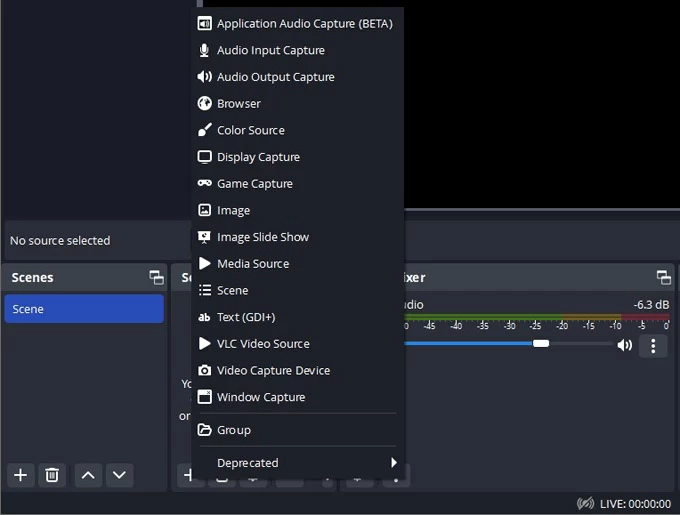
Task: Select Audio Output Capture source type
Action: [x=298, y=77]
